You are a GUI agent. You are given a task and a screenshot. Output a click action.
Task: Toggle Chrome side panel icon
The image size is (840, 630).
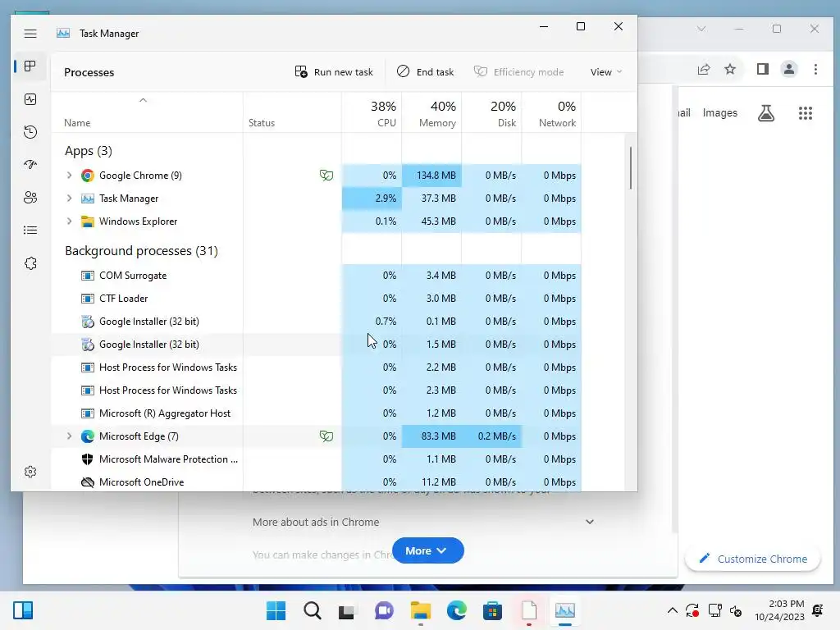coord(763,69)
